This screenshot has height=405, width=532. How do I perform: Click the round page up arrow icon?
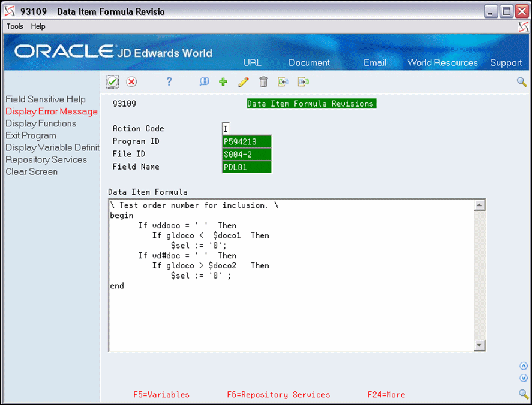click(x=524, y=366)
